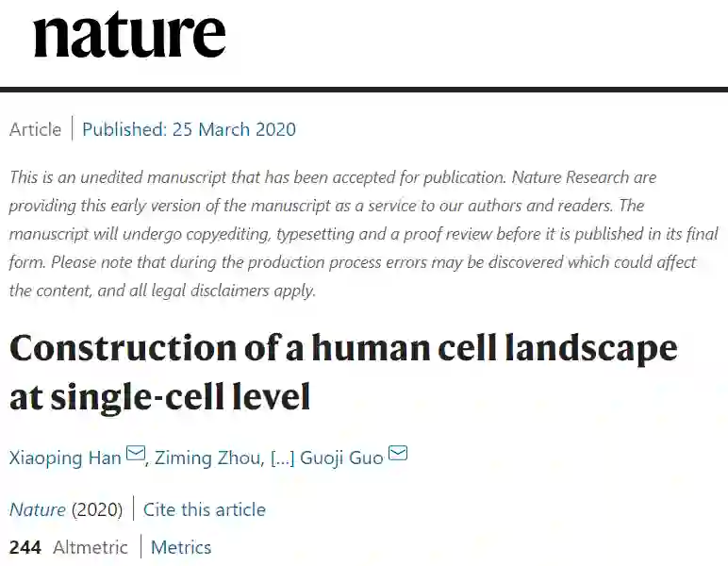Image resolution: width=728 pixels, height=566 pixels.
Task: Open the Metrics link
Action: 181,547
